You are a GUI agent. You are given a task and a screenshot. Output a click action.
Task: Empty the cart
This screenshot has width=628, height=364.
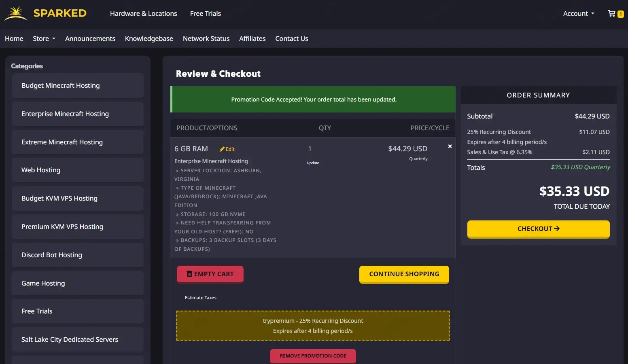click(x=210, y=274)
